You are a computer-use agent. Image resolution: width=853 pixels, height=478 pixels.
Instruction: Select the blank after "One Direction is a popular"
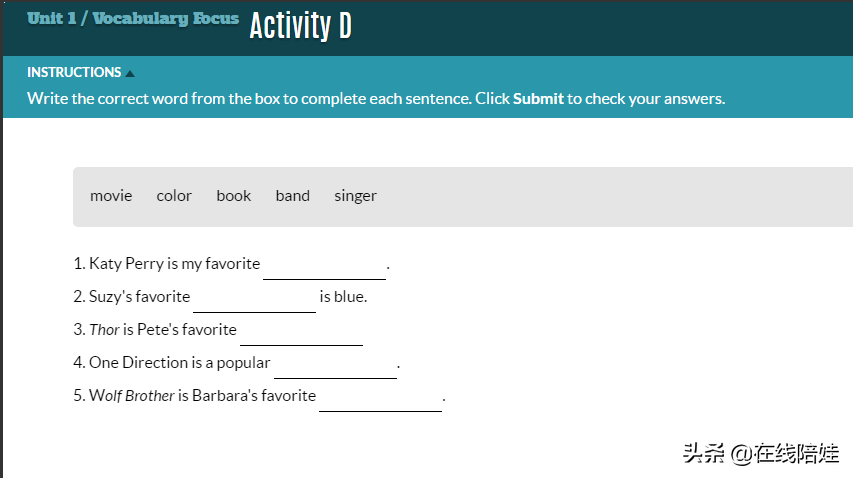pyautogui.click(x=335, y=364)
